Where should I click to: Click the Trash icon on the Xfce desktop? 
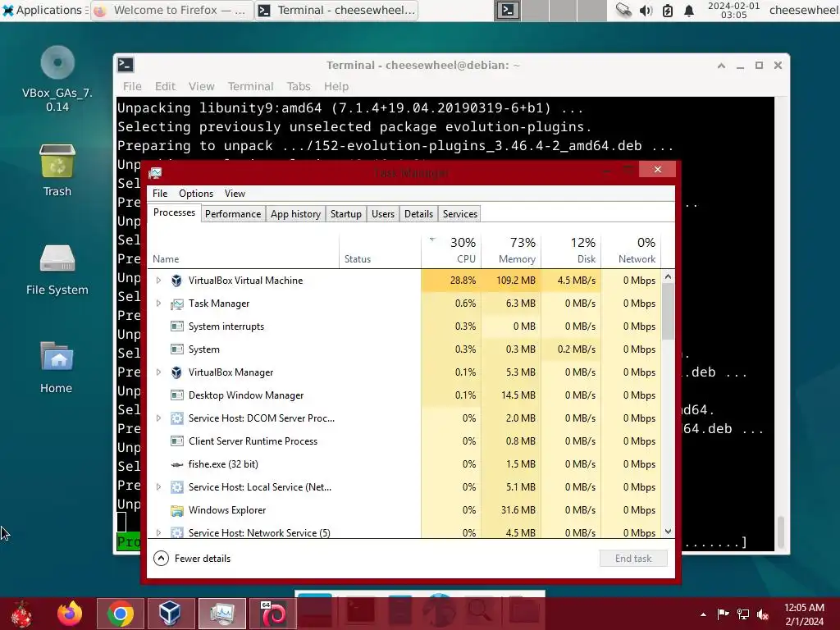click(x=57, y=161)
